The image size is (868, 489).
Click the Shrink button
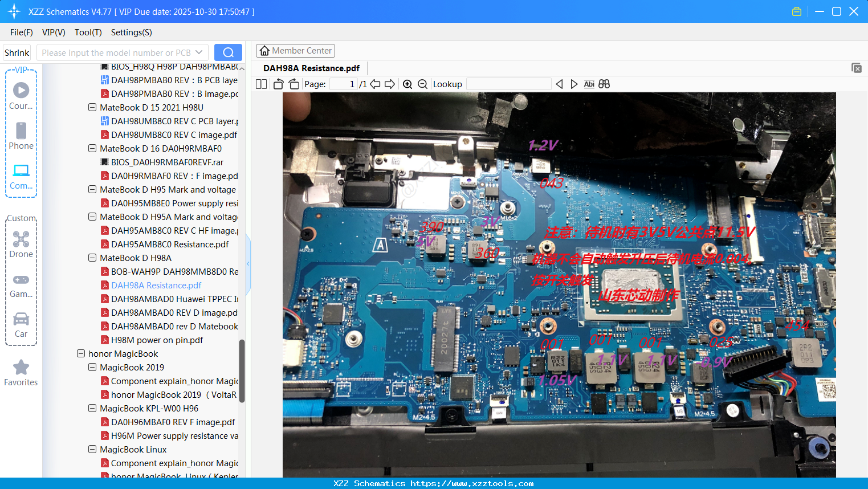pos(17,52)
